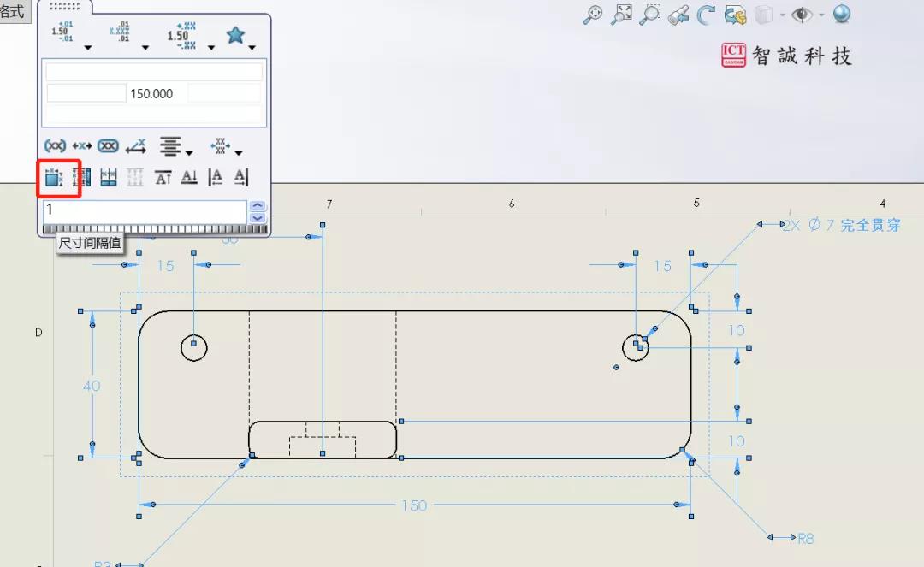Select the upper 10 dimension on right

tap(737, 331)
